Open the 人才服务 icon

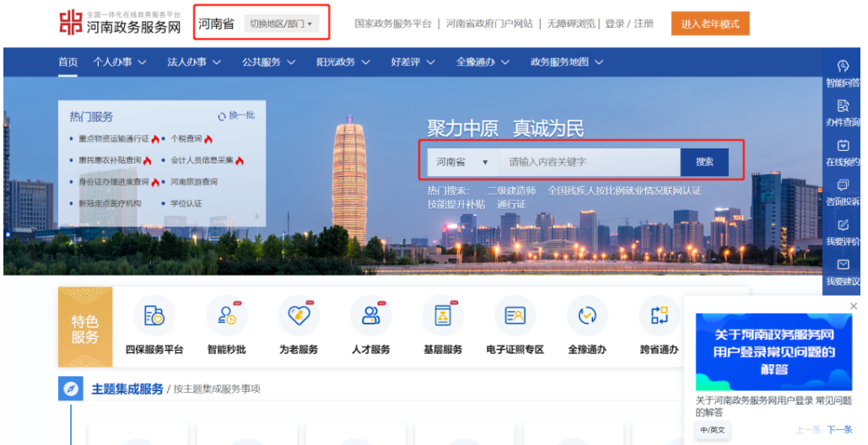point(370,316)
